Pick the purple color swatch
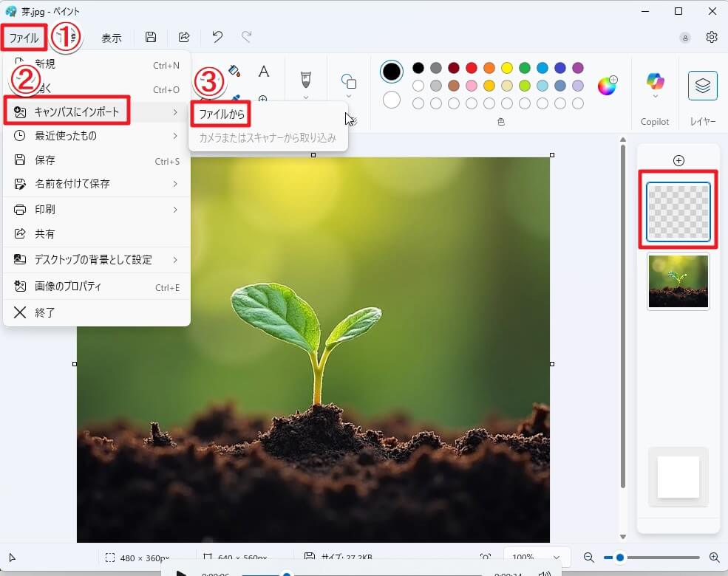728x576 pixels. [x=577, y=68]
